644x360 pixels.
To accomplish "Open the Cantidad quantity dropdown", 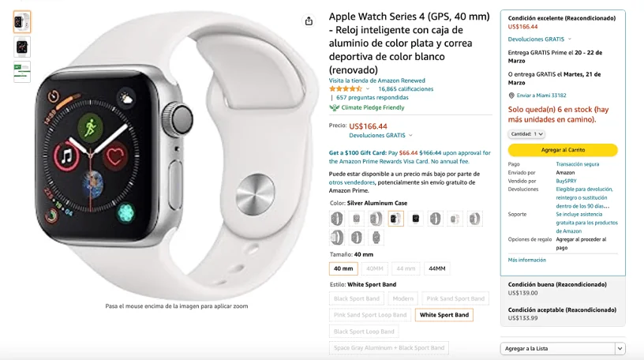I will tap(526, 134).
